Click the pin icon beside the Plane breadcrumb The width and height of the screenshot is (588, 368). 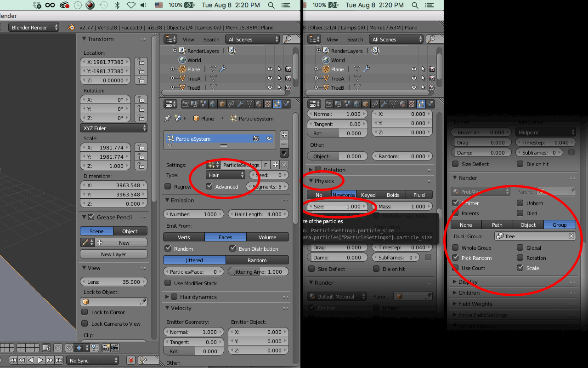pos(168,118)
